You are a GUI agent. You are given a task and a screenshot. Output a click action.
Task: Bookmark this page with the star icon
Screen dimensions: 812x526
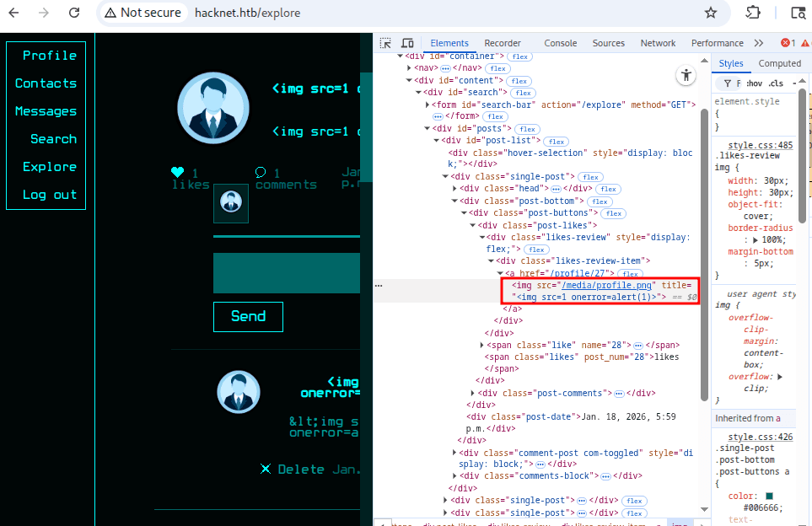click(711, 13)
